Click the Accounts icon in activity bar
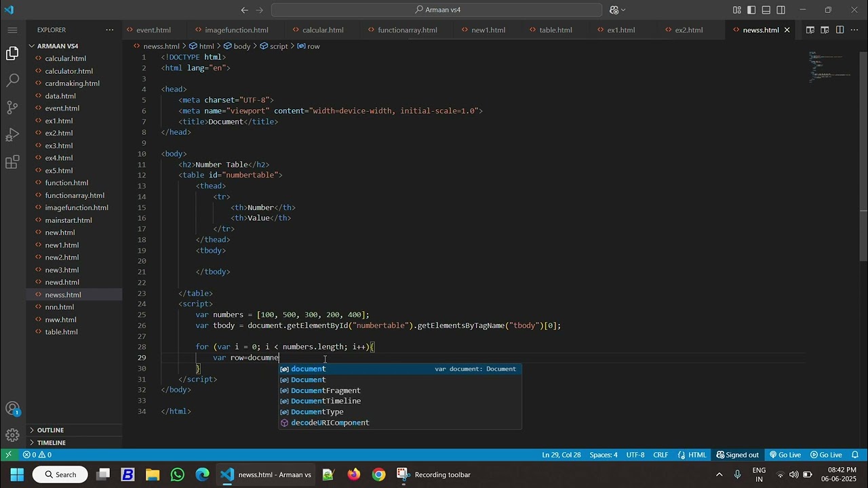Screen dimensions: 868x488 pos(12,409)
